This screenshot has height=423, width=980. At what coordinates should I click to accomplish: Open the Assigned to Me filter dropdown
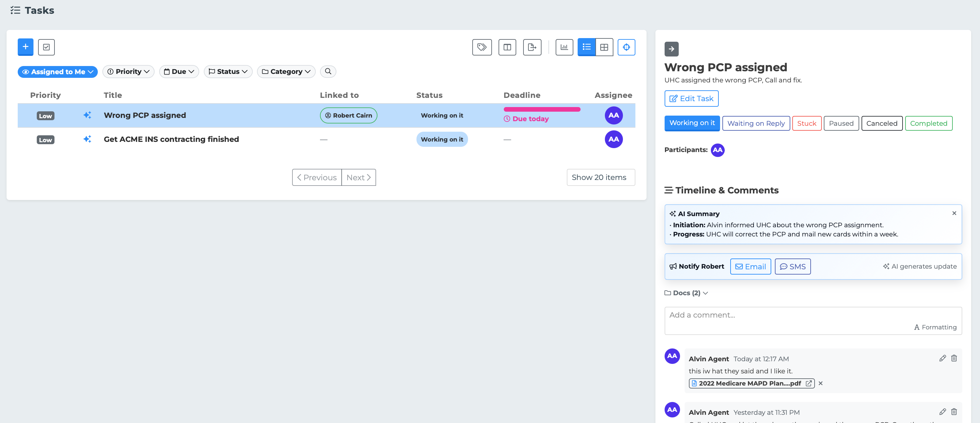[57, 72]
